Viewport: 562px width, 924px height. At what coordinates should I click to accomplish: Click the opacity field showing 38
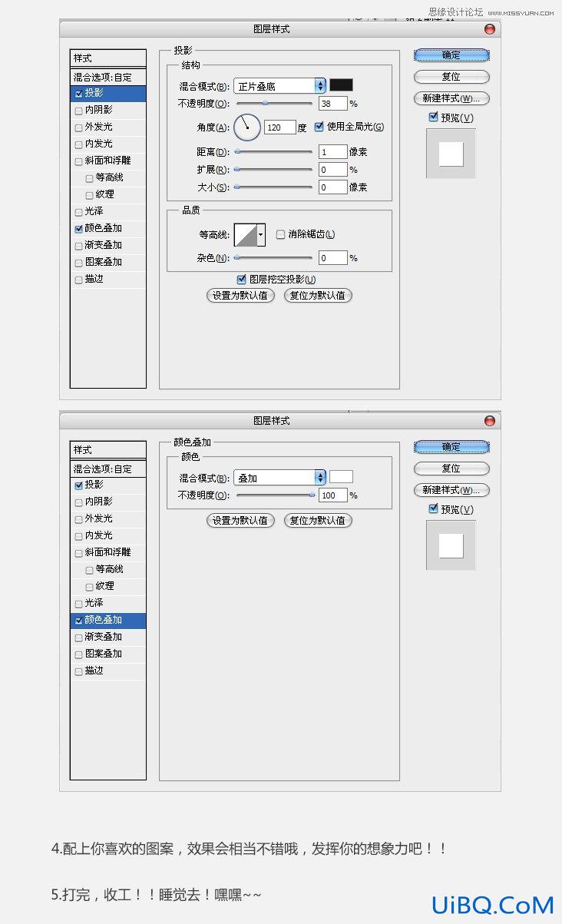coord(333,104)
